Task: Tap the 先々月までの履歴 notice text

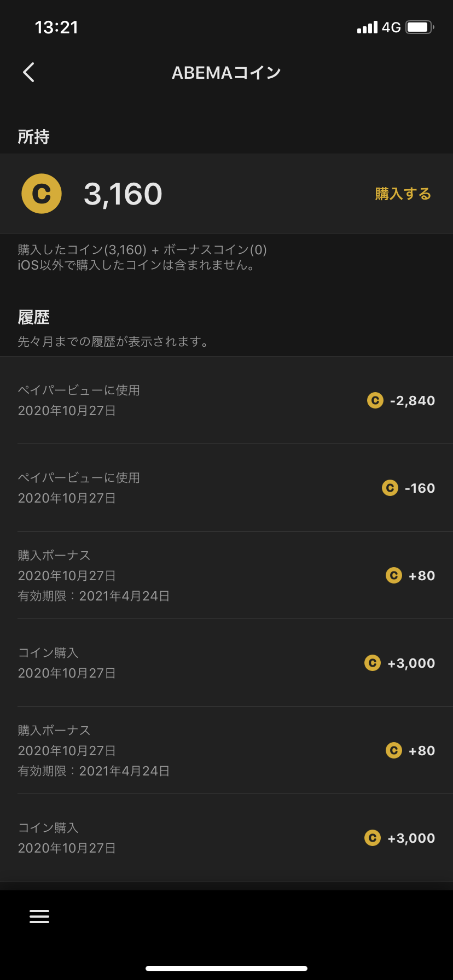Action: click(114, 342)
